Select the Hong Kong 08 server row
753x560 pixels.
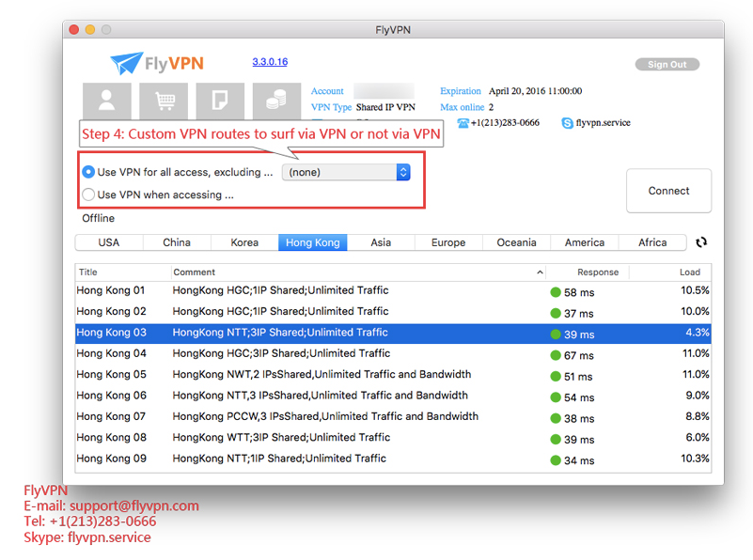coord(393,438)
